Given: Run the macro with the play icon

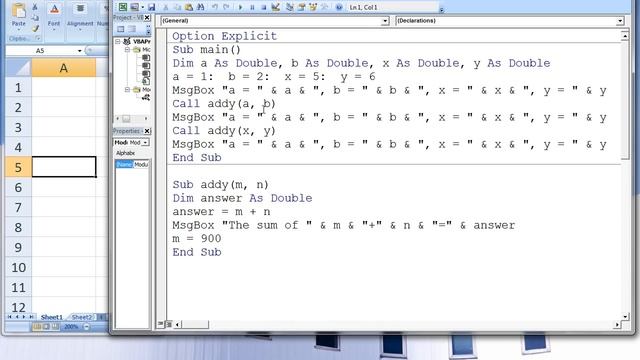Looking at the screenshot, I should coord(240,7).
